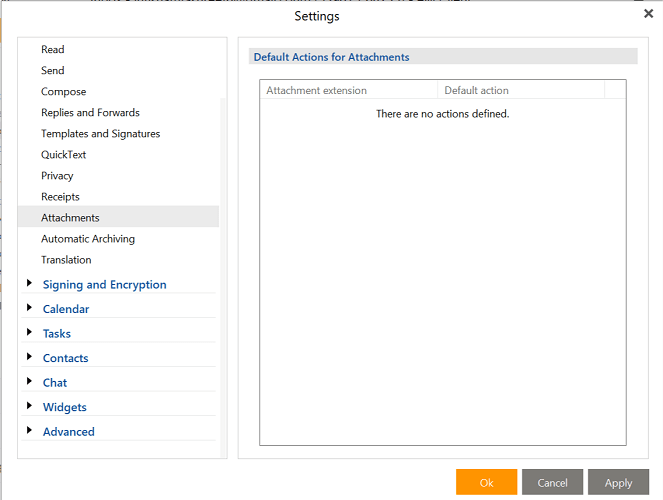Apply the settings changes
This screenshot has height=500, width=663.
(x=618, y=482)
